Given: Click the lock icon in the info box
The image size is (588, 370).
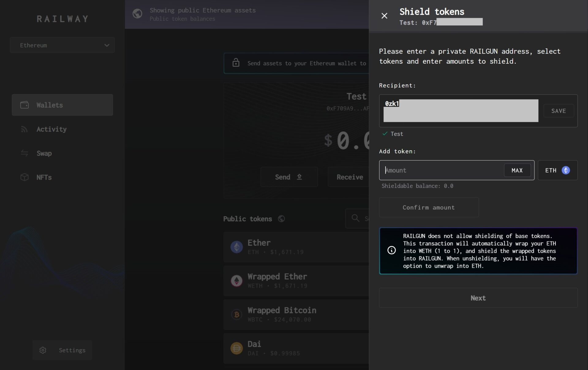Looking at the screenshot, I should tap(236, 63).
